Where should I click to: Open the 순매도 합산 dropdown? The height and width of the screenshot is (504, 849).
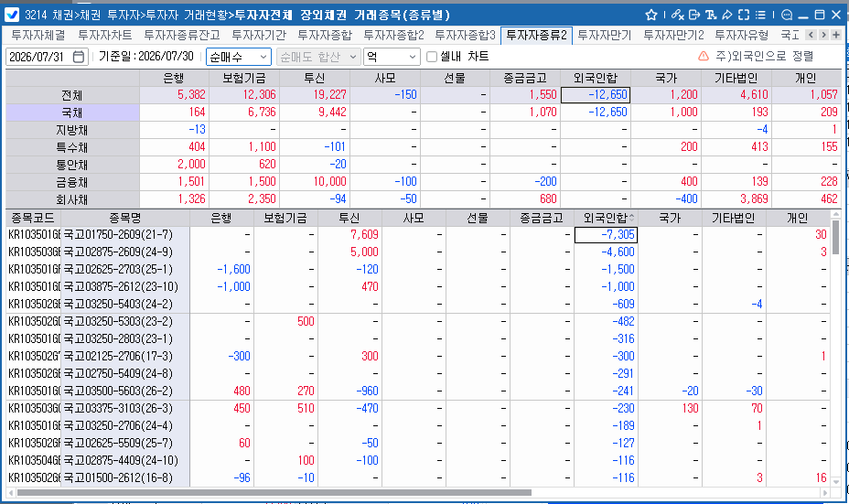coord(318,57)
